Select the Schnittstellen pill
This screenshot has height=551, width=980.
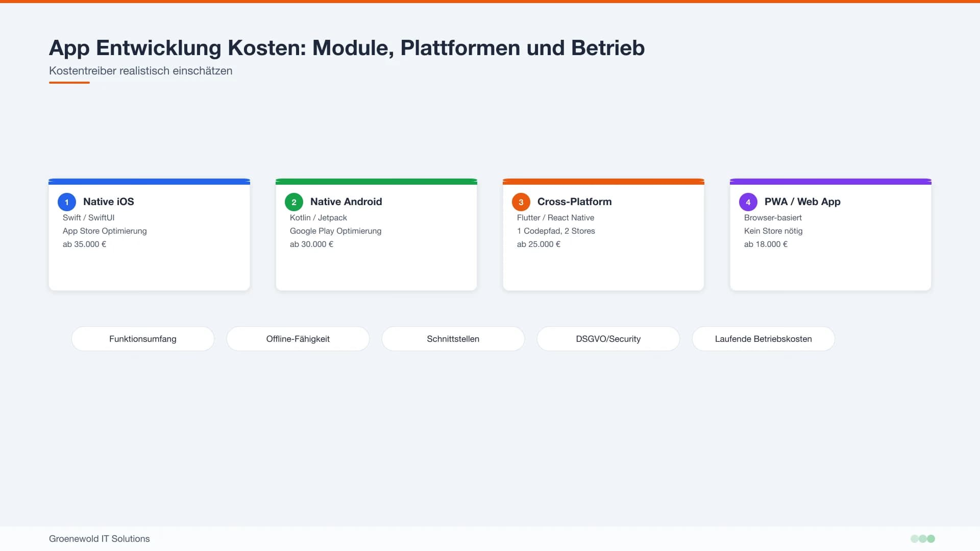(x=453, y=339)
